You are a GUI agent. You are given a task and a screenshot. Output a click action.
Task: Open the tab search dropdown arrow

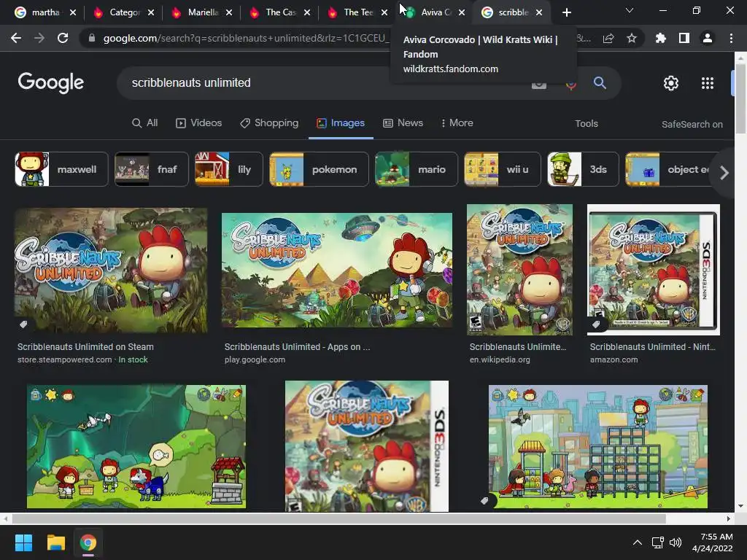point(629,10)
